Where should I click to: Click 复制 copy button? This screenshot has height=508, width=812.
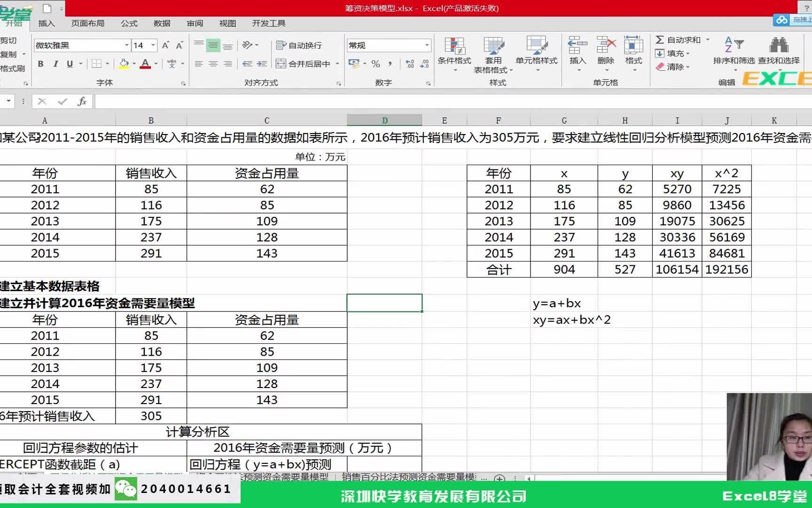point(8,55)
